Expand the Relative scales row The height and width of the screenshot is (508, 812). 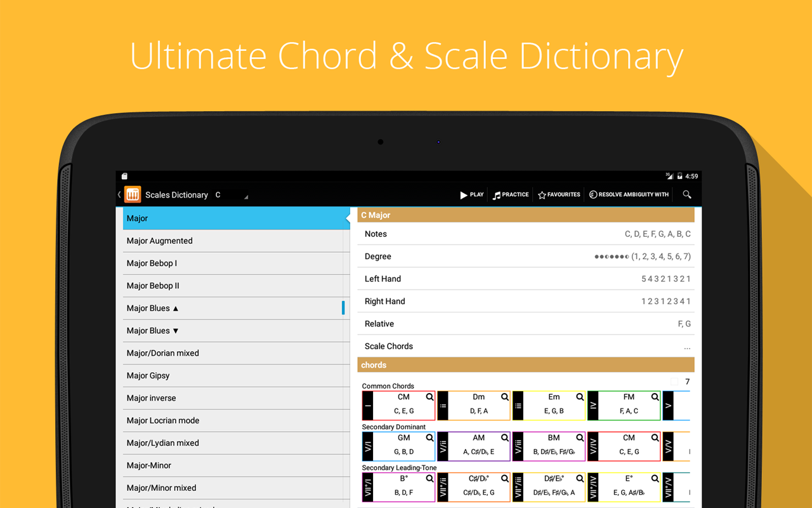pos(526,324)
